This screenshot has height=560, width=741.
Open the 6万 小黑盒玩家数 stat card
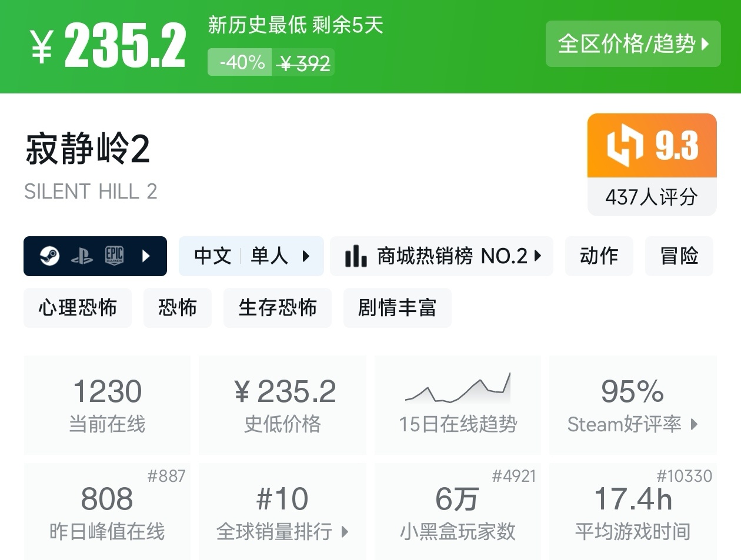(458, 511)
